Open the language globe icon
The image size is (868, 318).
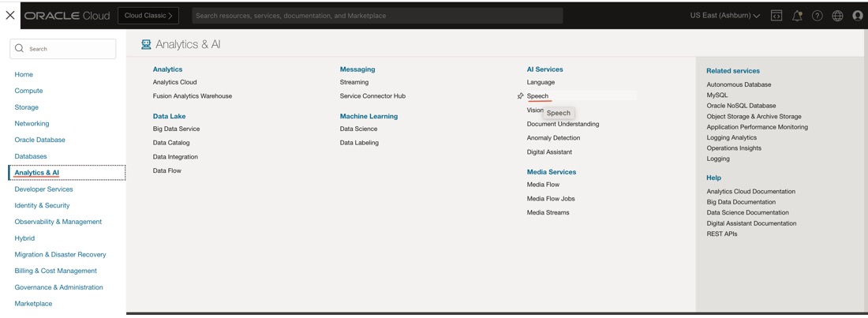[x=837, y=16]
